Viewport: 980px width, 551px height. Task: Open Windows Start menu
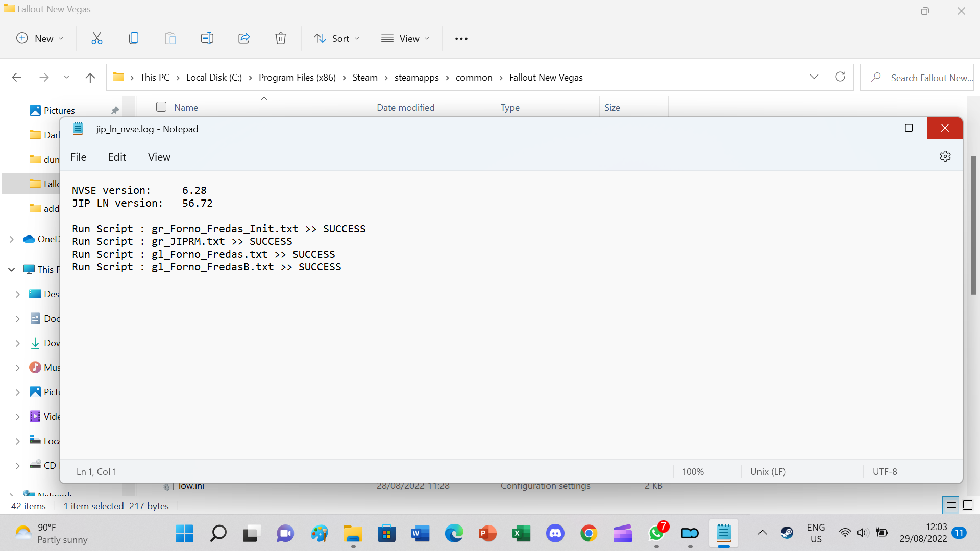tap(184, 534)
